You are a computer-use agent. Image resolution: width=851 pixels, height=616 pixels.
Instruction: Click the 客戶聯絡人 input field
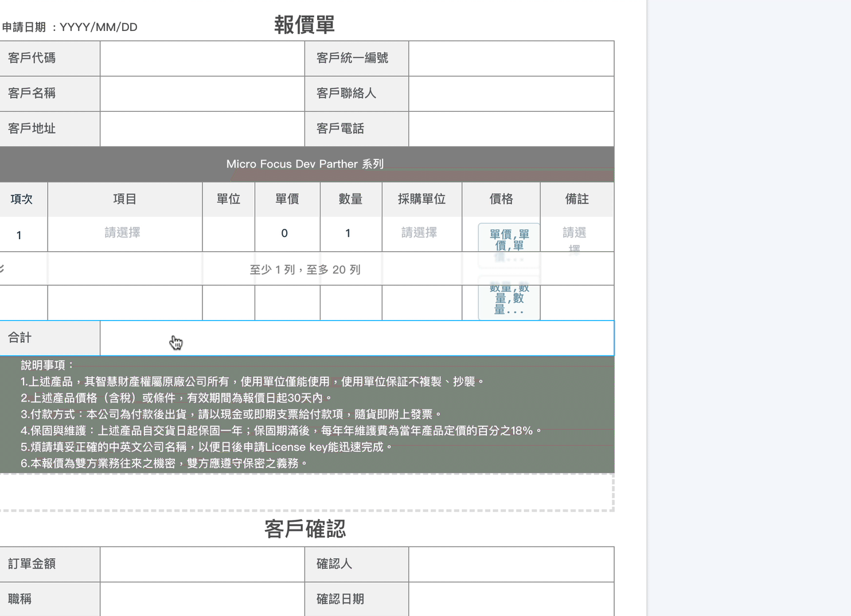[510, 93]
